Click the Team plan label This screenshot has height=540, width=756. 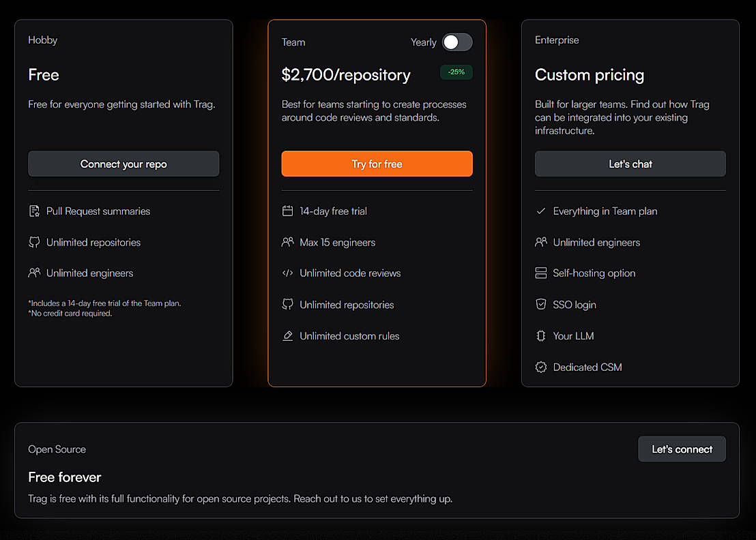(x=293, y=42)
